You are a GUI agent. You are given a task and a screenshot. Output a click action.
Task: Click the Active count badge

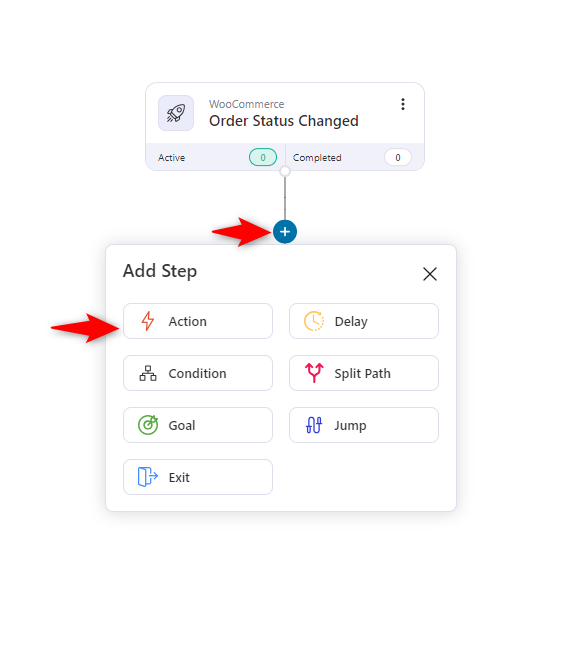(x=263, y=157)
